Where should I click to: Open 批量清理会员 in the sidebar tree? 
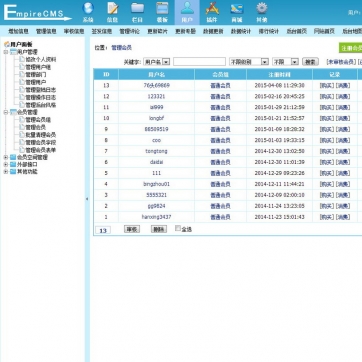tap(41, 135)
